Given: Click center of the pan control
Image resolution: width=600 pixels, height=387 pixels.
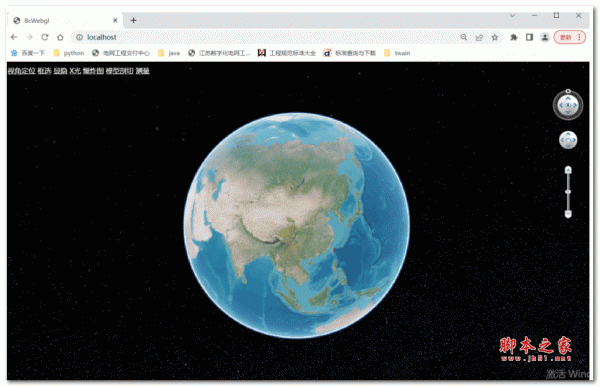Looking at the screenshot, I should pyautogui.click(x=568, y=140).
